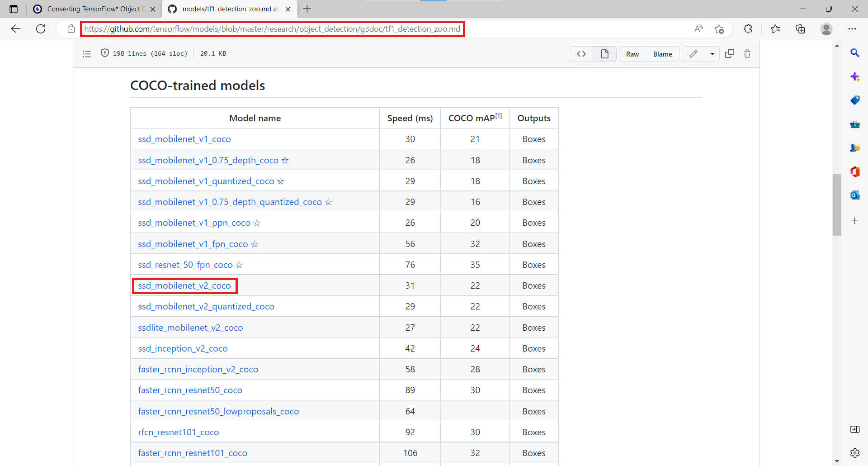
Task: Open sidebar settings gear
Action: [855, 453]
